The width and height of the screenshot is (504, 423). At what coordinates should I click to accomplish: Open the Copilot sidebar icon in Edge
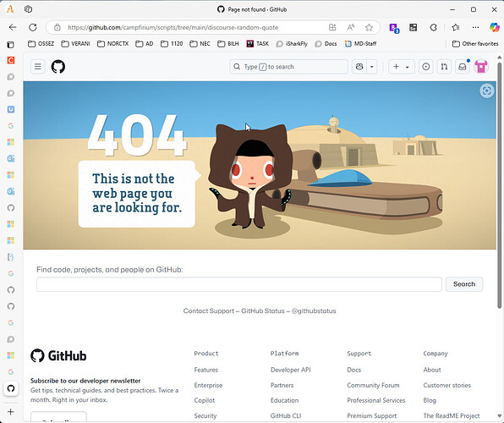pyautogui.click(x=495, y=27)
